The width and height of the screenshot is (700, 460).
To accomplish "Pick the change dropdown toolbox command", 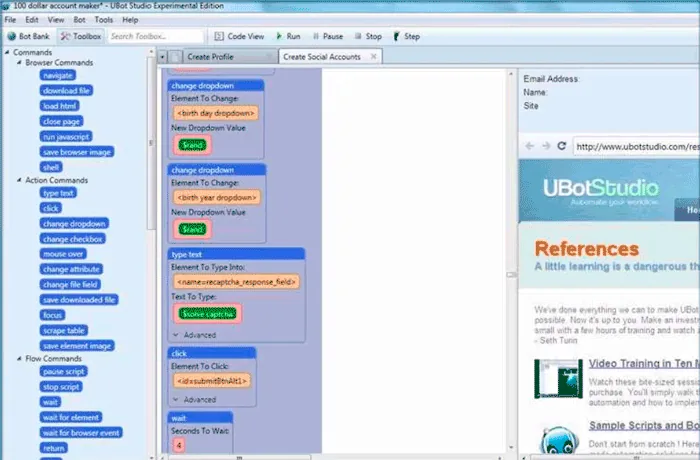I will tap(74, 223).
